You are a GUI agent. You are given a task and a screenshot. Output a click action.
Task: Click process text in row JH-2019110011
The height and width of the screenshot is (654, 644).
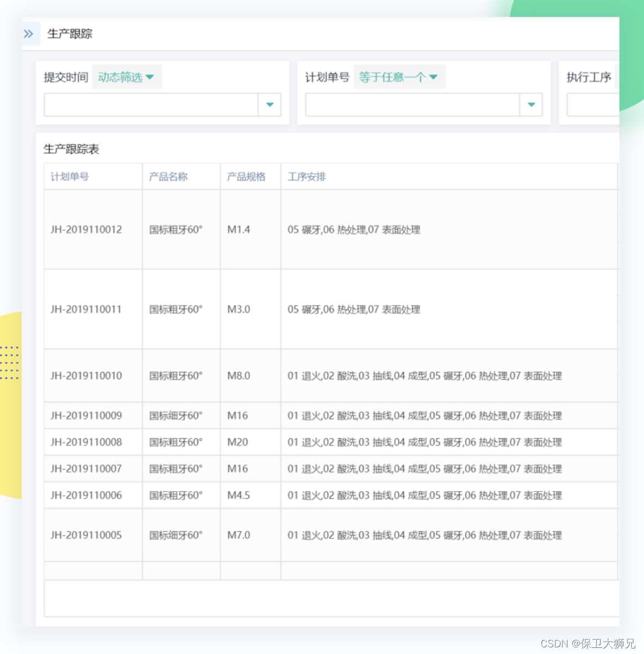(354, 309)
